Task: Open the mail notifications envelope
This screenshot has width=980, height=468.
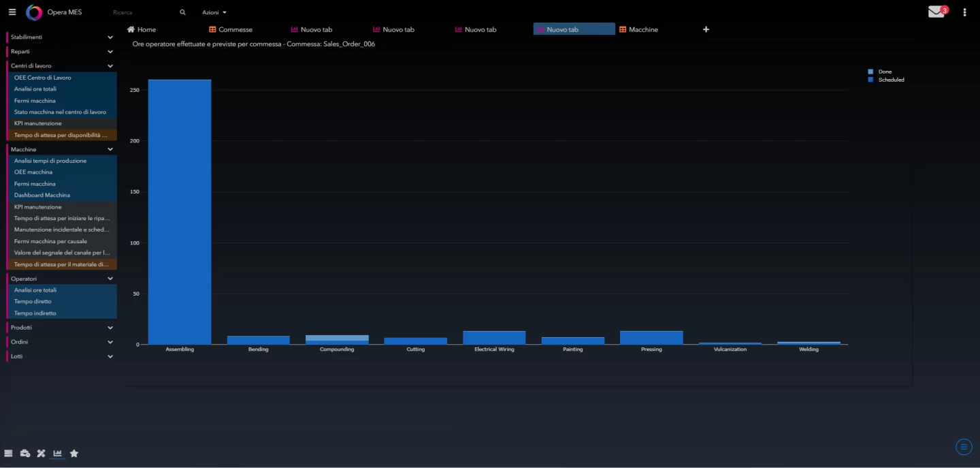Action: [936, 12]
